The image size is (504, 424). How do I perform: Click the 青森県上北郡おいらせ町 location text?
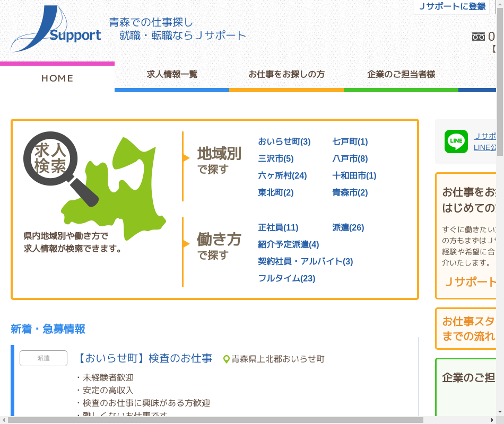tap(278, 359)
